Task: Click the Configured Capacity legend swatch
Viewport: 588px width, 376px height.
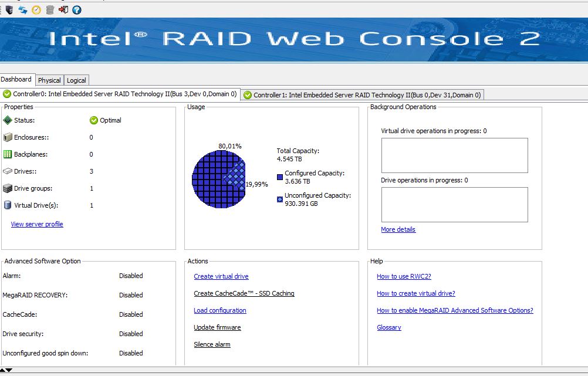Action: click(x=280, y=177)
